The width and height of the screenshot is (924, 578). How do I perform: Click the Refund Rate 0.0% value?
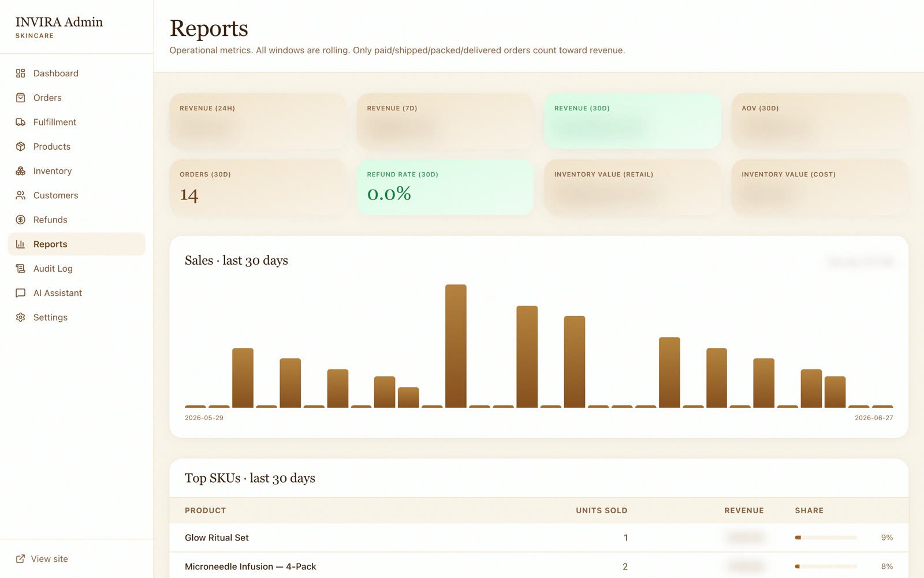pyautogui.click(x=389, y=194)
